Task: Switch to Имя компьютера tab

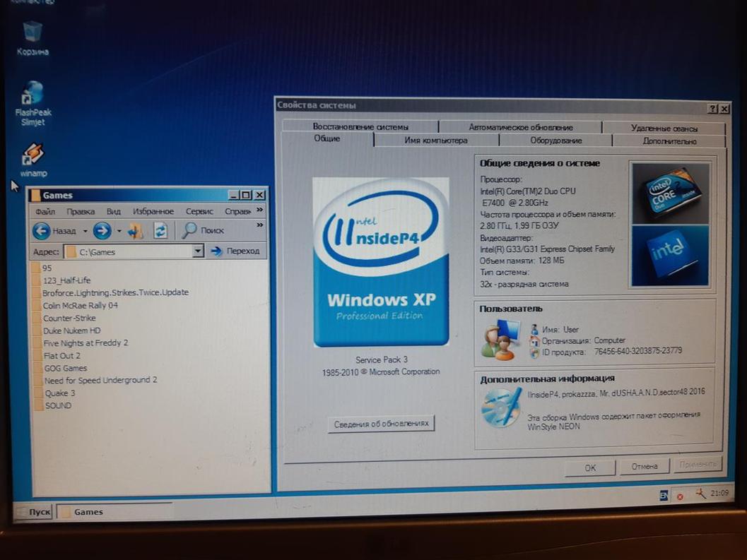Action: (x=436, y=141)
